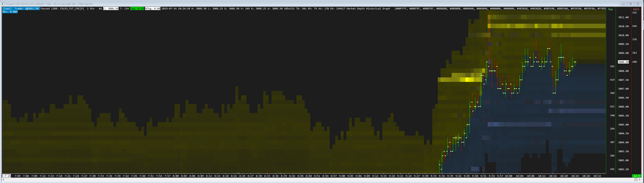Click the chart window icon in title bar
The image size is (644, 183).
3,4
